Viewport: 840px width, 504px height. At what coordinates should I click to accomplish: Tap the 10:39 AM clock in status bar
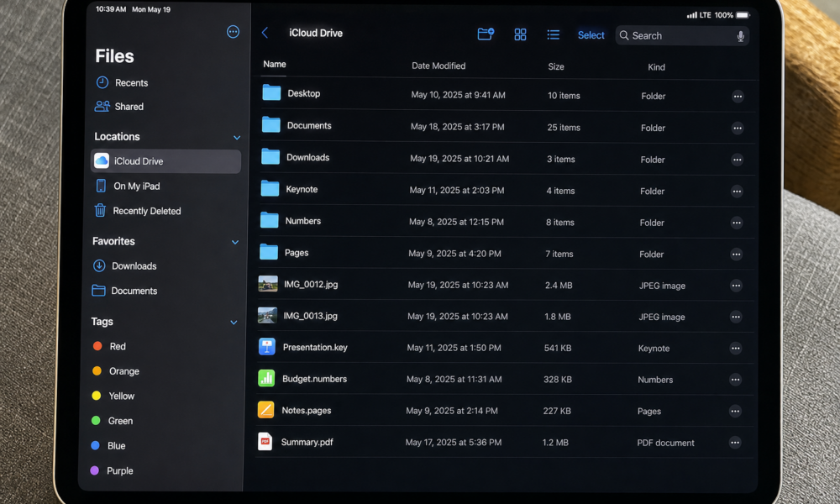pyautogui.click(x=111, y=9)
